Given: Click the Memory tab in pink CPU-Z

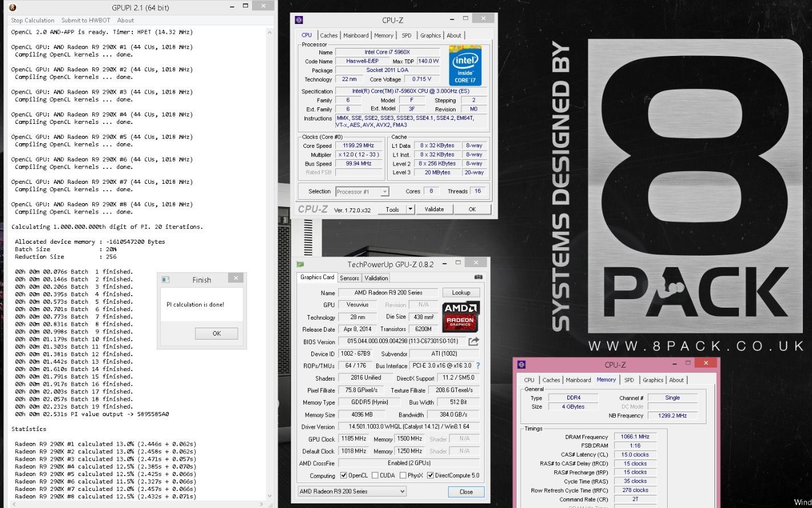Looking at the screenshot, I should [606, 380].
